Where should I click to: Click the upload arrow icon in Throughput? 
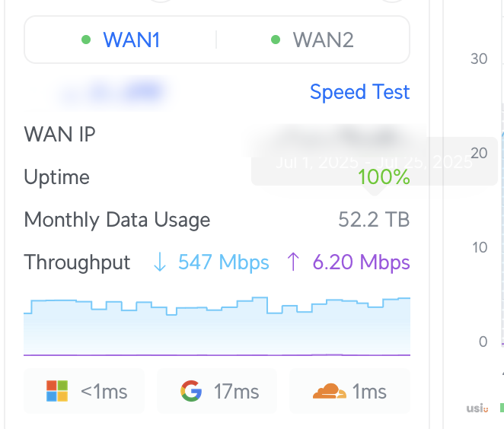[x=293, y=262]
